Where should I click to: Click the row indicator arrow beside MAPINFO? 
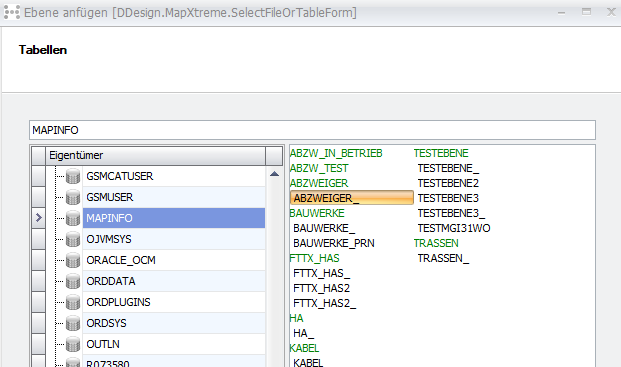[x=38, y=218]
